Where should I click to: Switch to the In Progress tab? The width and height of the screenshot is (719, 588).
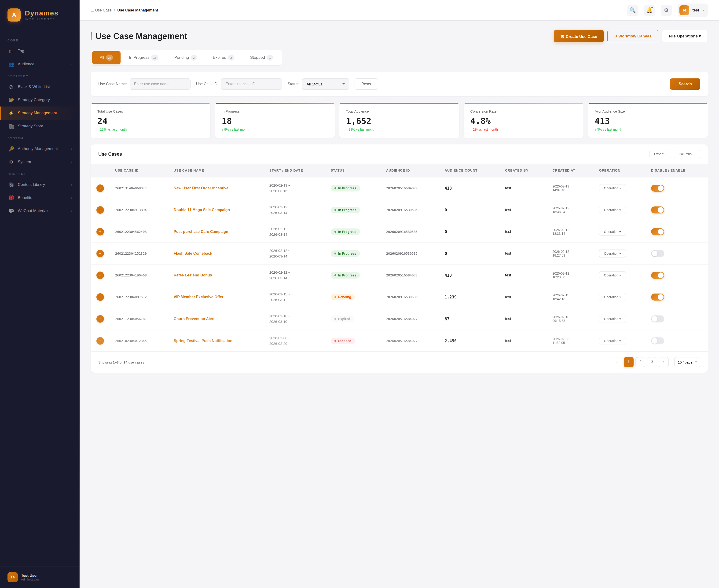pos(143,58)
